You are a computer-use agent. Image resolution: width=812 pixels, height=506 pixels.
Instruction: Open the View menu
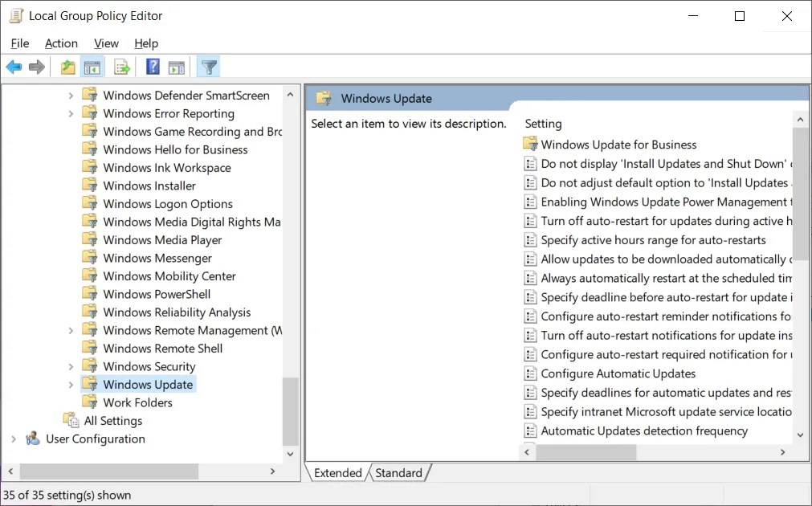(x=105, y=43)
